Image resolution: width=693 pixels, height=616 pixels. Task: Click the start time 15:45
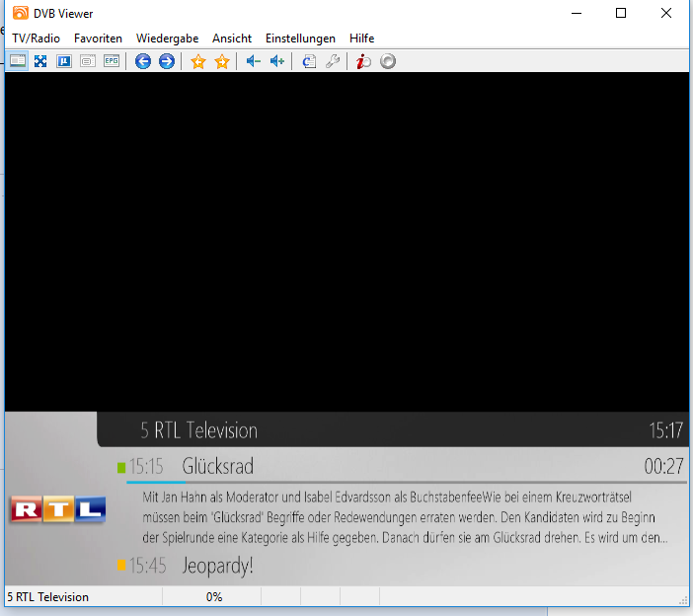click(148, 566)
